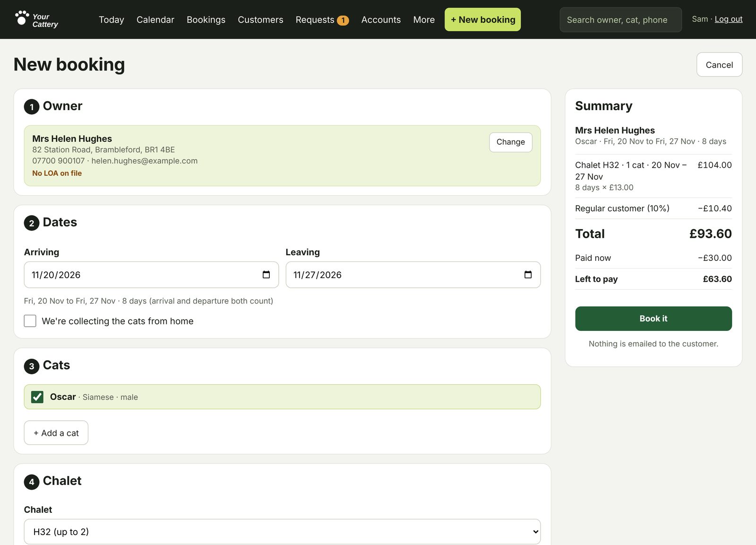Focus the search owner, cat, phone field
Screen dimensions: 756x545
click(x=620, y=20)
